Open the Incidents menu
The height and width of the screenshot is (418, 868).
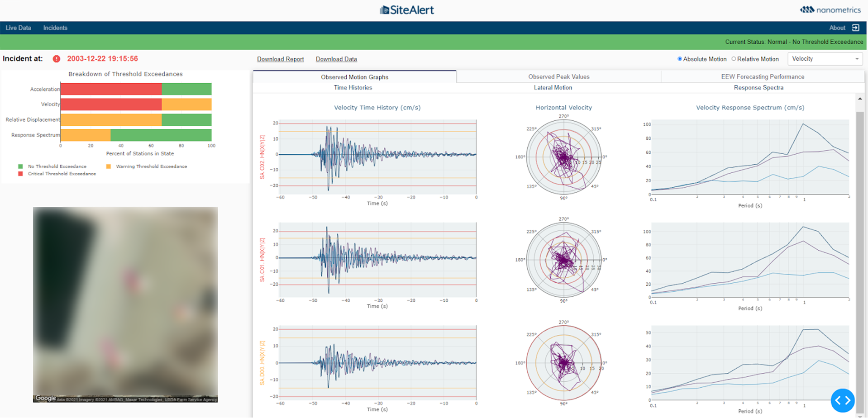(x=55, y=28)
